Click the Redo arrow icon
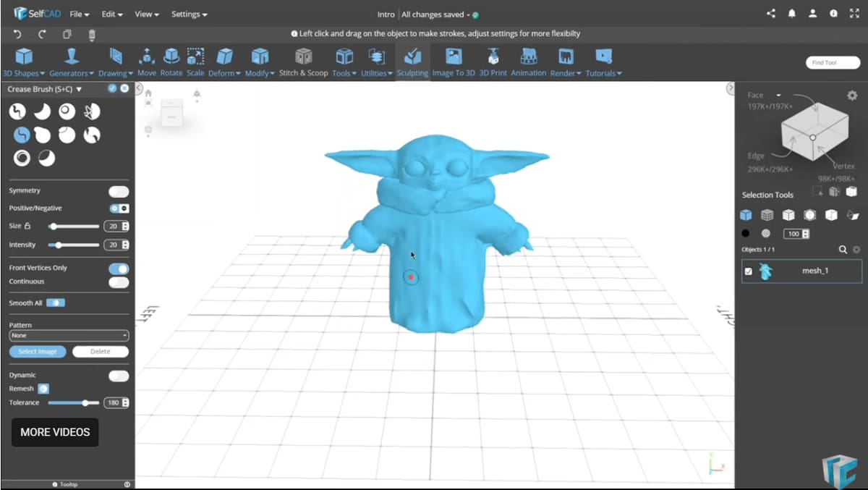868x490 pixels. click(x=42, y=34)
